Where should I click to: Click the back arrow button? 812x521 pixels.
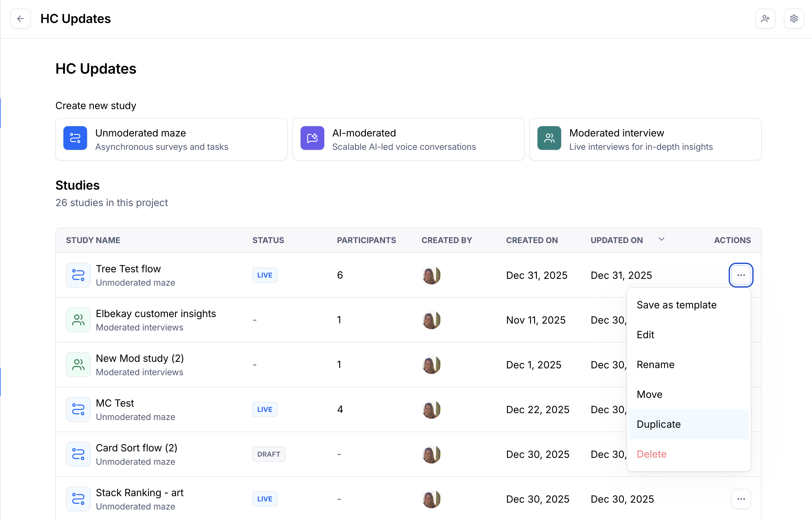click(x=20, y=19)
